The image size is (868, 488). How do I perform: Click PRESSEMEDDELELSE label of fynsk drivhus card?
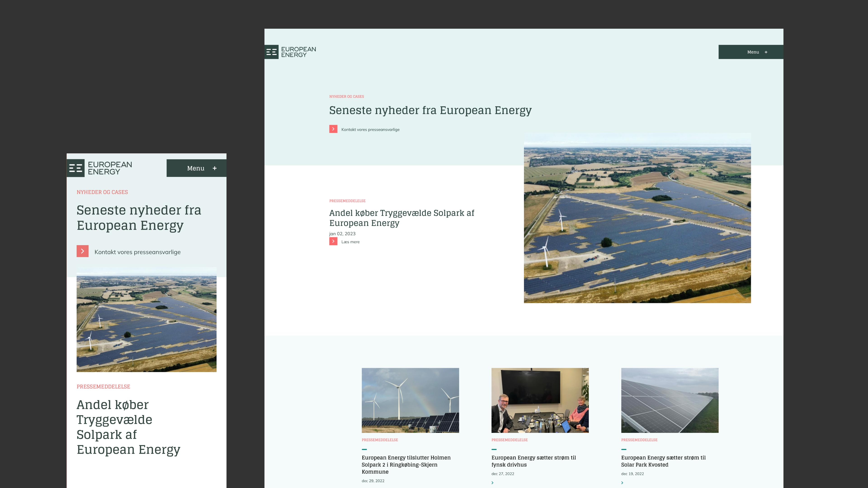[509, 440]
